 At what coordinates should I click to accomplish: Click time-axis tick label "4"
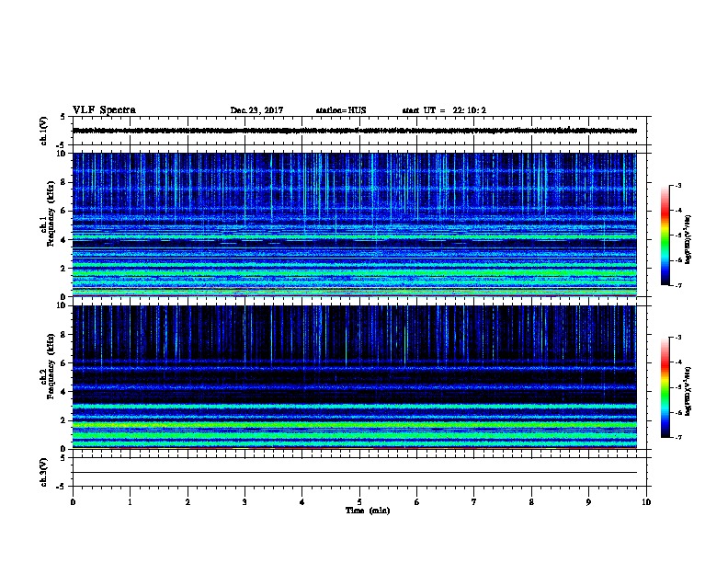302,501
